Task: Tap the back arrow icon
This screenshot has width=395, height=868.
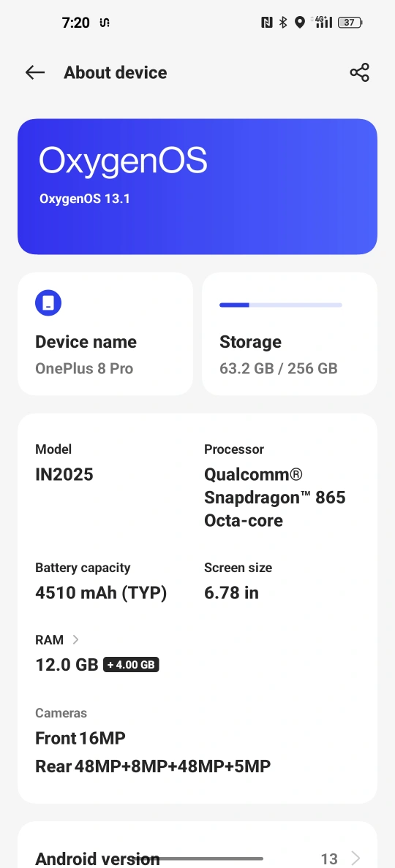Action: click(34, 72)
